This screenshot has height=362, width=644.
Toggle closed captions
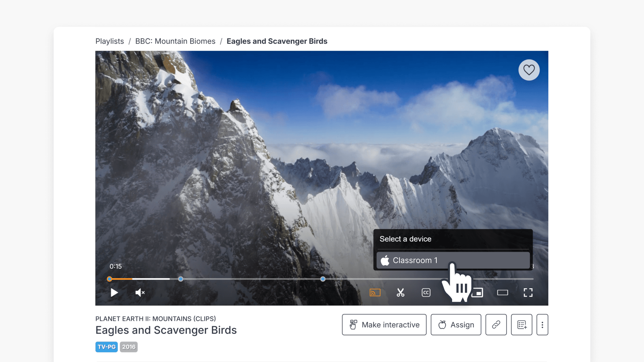pos(426,293)
